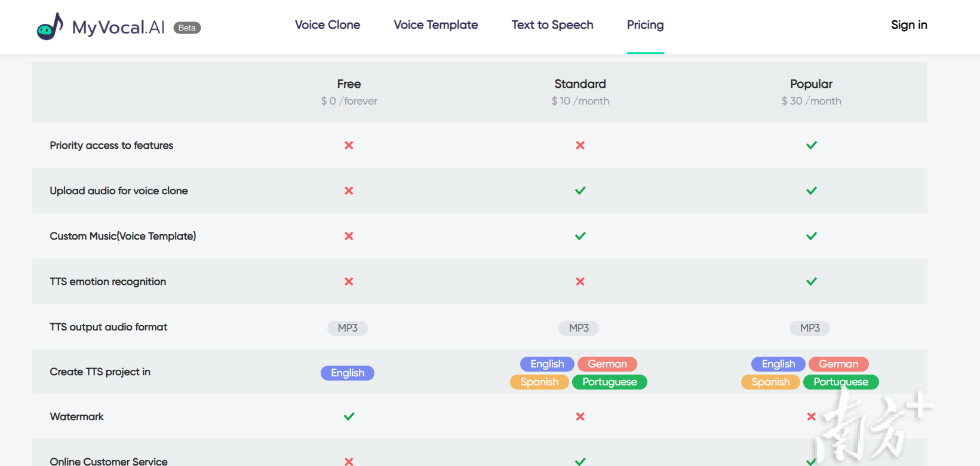
Task: Click the Priority access checkmark under Popular
Action: (x=811, y=145)
